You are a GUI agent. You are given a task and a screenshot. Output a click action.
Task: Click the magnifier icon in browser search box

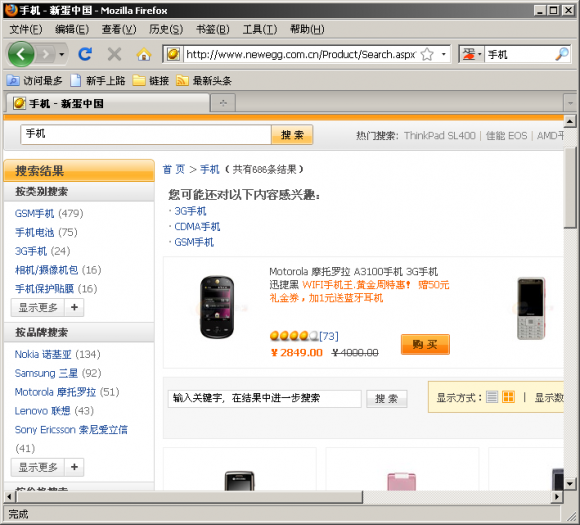click(562, 54)
